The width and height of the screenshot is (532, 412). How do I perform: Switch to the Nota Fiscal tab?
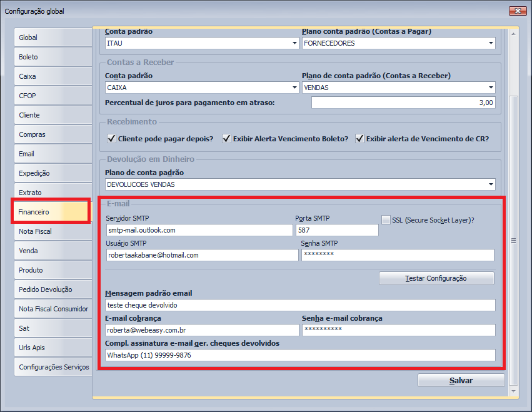(x=53, y=231)
